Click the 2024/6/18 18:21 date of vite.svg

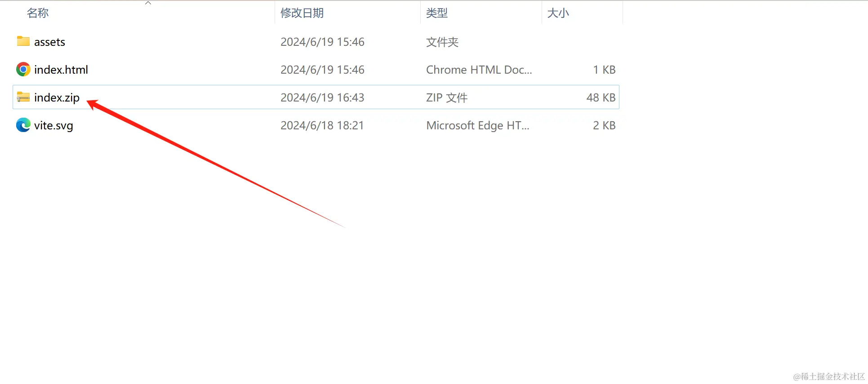tap(322, 125)
